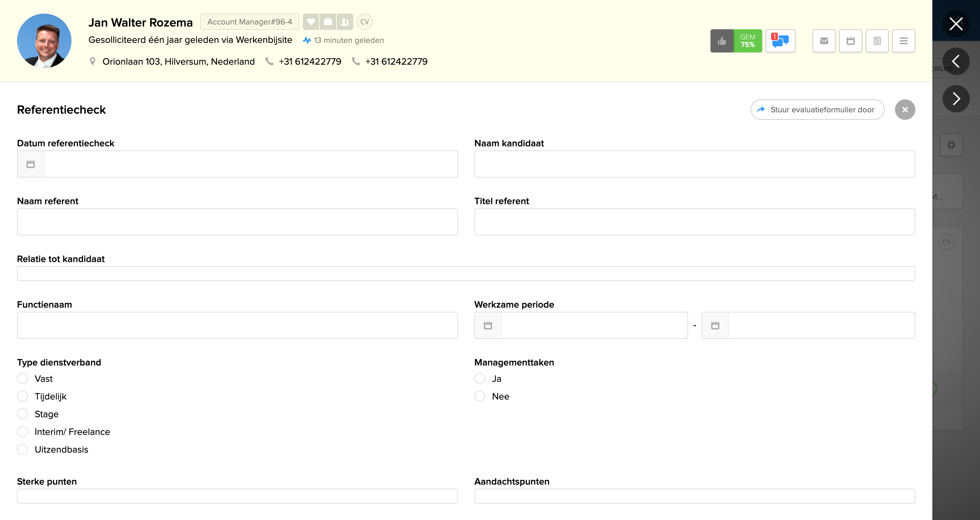The height and width of the screenshot is (520, 980).
Task: Go to next candidate arrow
Action: pyautogui.click(x=955, y=99)
